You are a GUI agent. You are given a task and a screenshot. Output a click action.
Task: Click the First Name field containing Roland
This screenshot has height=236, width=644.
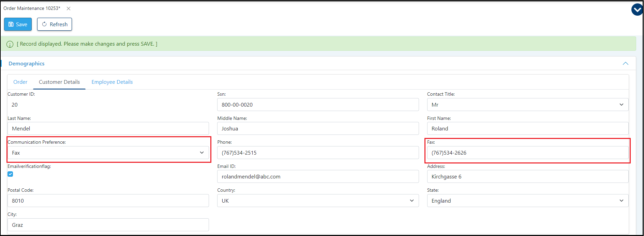point(527,128)
